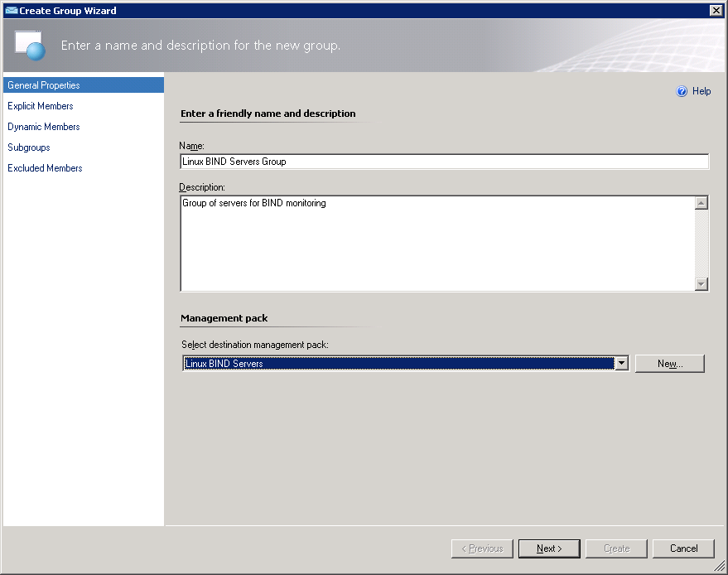Expand the destination management pack dropdown arrow

[621, 364]
